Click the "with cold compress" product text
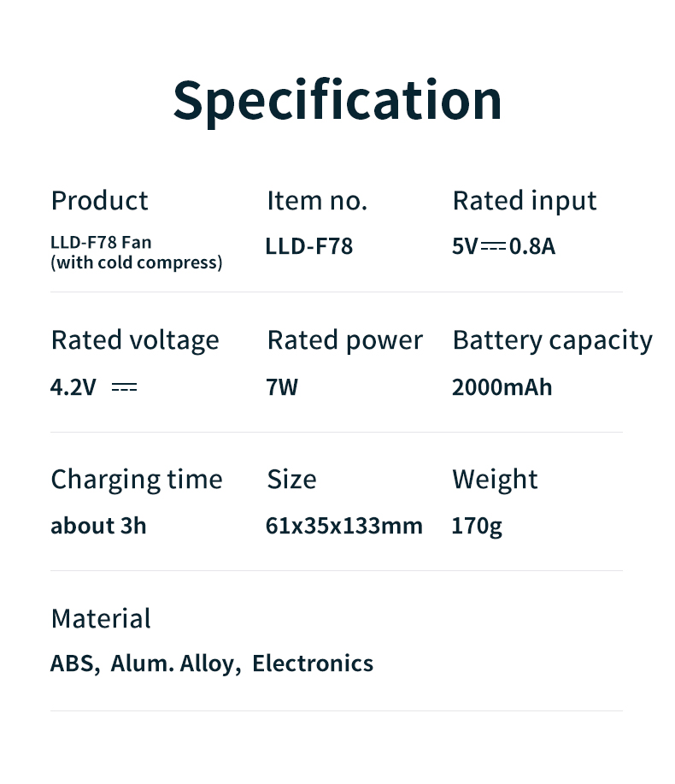675x784 pixels. pyautogui.click(x=137, y=263)
